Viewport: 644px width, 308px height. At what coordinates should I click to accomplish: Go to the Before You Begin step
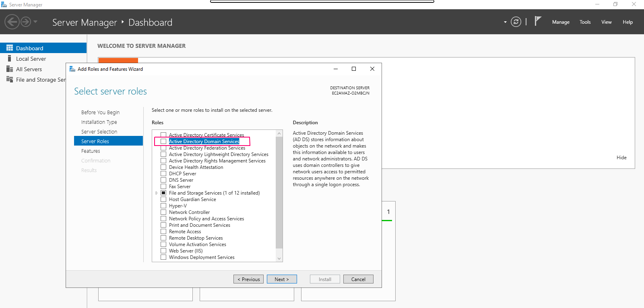click(x=100, y=112)
